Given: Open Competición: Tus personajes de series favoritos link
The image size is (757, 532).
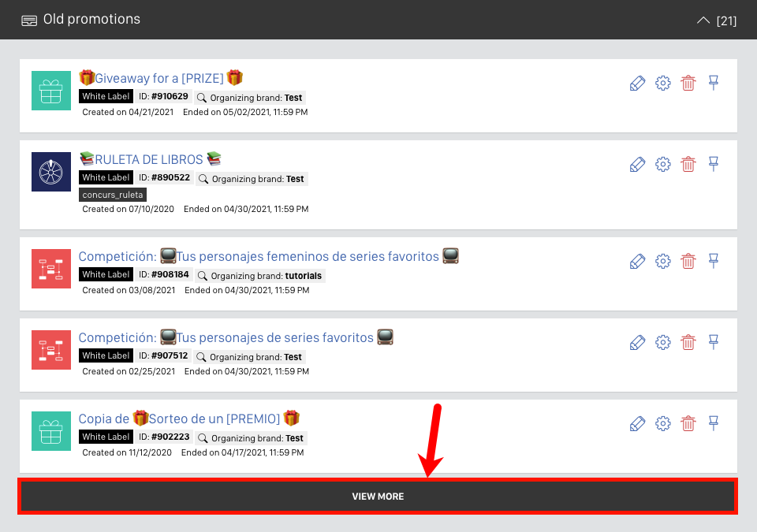Looking at the screenshot, I should [236, 337].
